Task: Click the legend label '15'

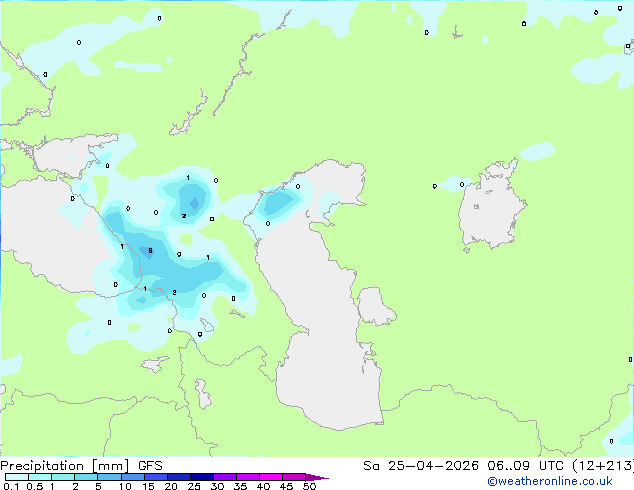Action: point(148,486)
